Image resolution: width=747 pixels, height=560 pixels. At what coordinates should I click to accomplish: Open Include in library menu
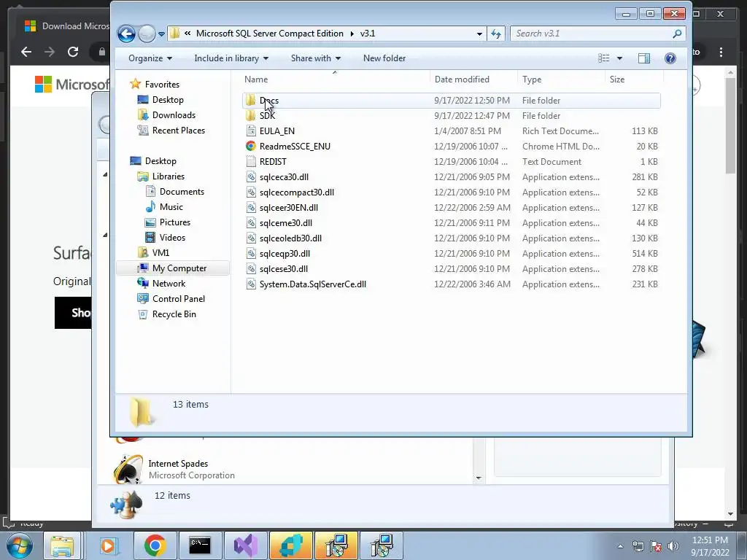[x=231, y=58]
